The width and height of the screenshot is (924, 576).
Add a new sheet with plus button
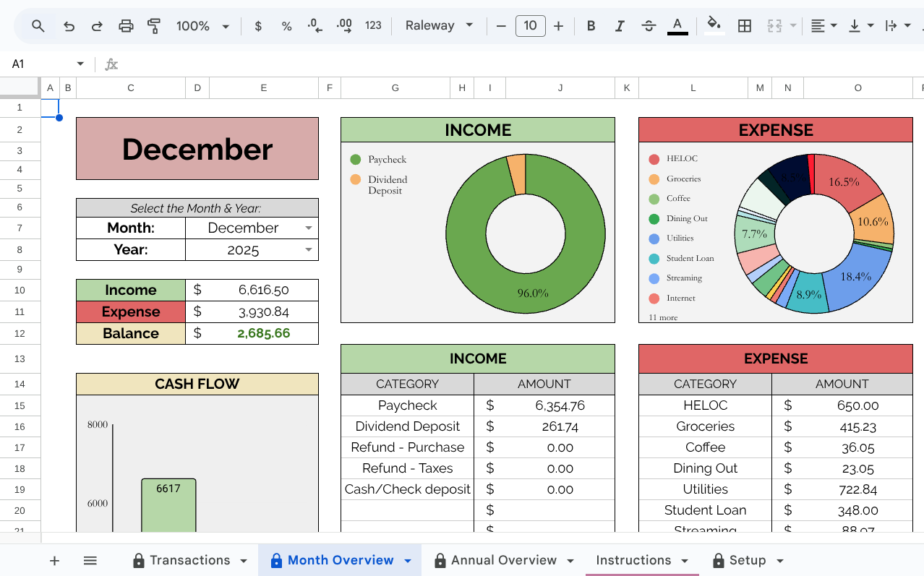[x=54, y=560]
